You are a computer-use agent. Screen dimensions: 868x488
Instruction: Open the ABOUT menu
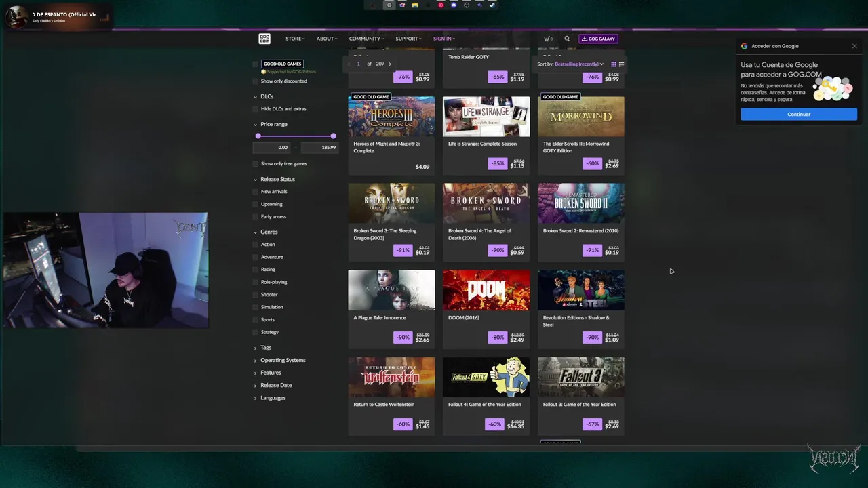(x=327, y=39)
